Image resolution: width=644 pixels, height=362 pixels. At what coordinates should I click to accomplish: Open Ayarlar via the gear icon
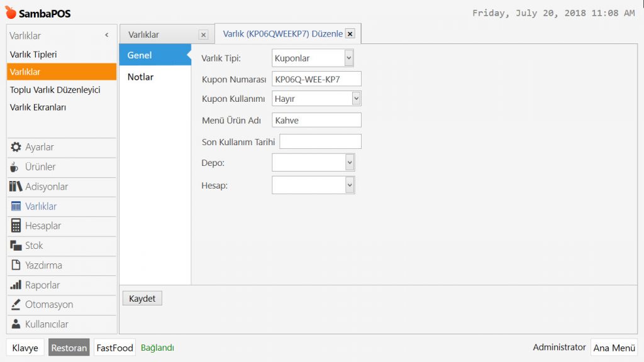pos(16,147)
